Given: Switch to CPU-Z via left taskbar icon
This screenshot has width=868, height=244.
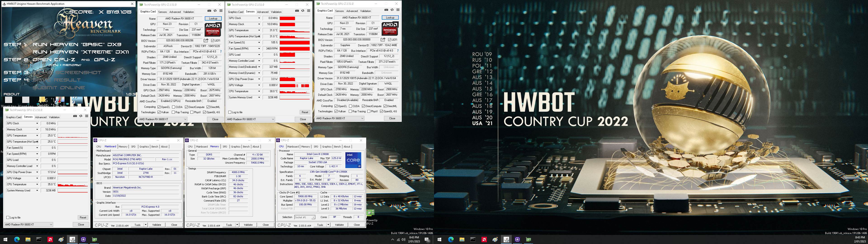Looking at the screenshot, I should (83, 240).
